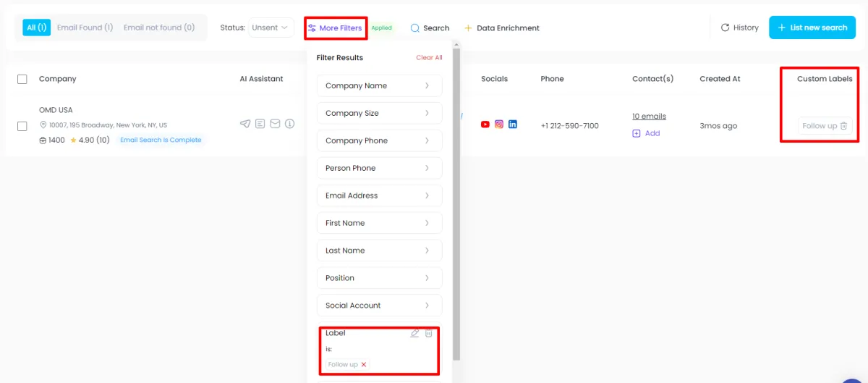Image resolution: width=868 pixels, height=383 pixels.
Task: Click the Created At column header
Action: [x=720, y=79]
